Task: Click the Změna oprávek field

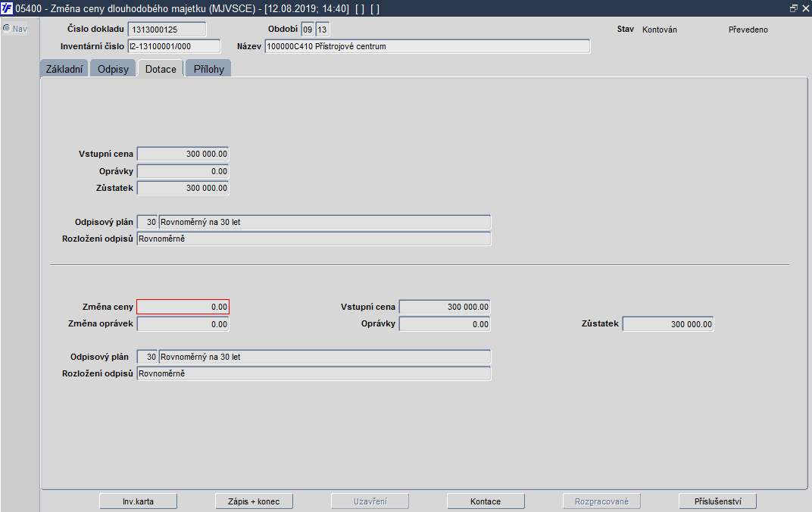Action: 183,324
